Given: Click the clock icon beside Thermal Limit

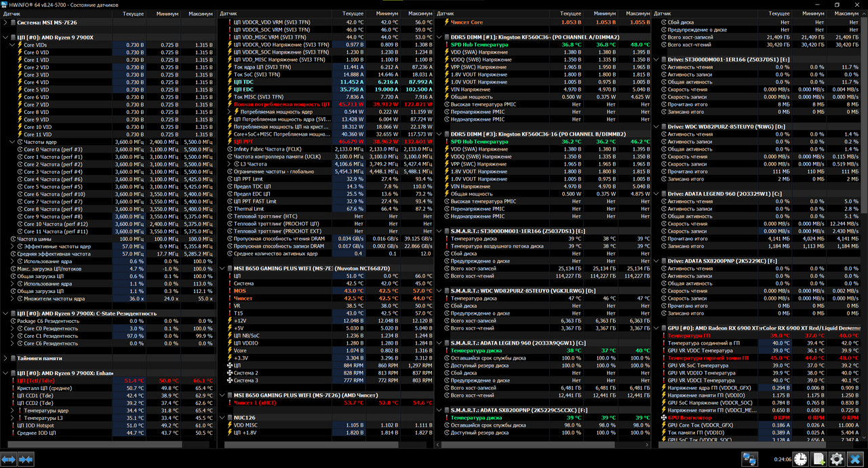Looking at the screenshot, I should pos(229,209).
